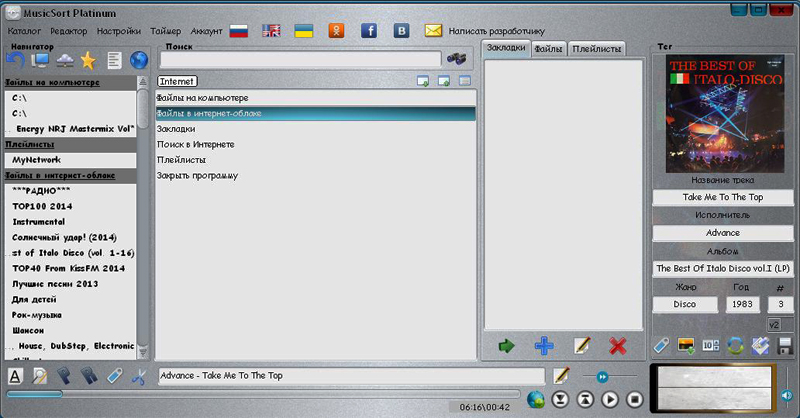Open the VKontakte social icon
800x418 pixels.
[x=402, y=31]
